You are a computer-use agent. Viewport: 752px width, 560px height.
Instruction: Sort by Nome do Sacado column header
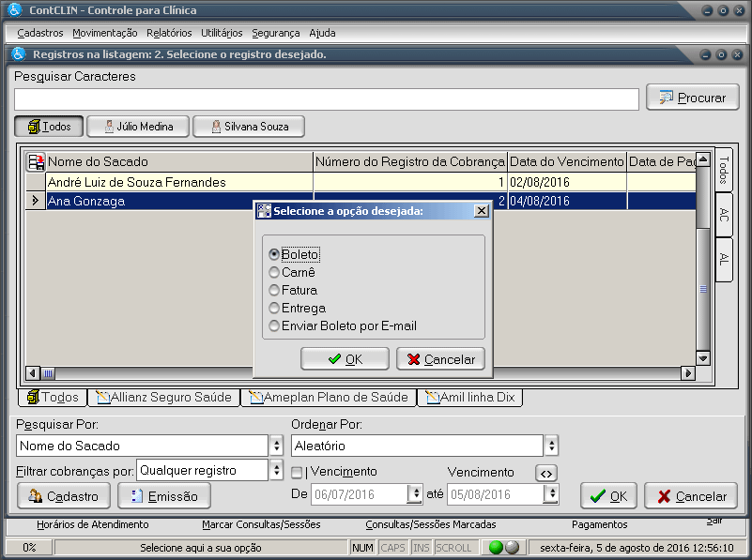tap(179, 162)
